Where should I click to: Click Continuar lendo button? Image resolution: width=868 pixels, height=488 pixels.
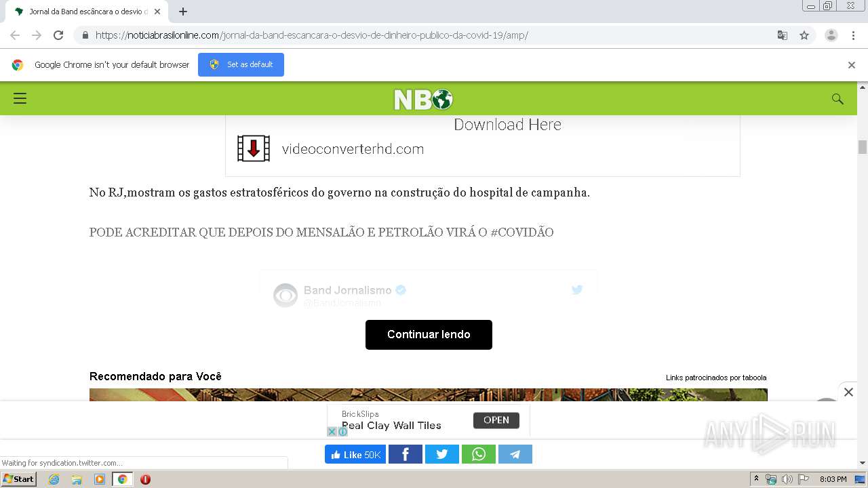coord(429,335)
